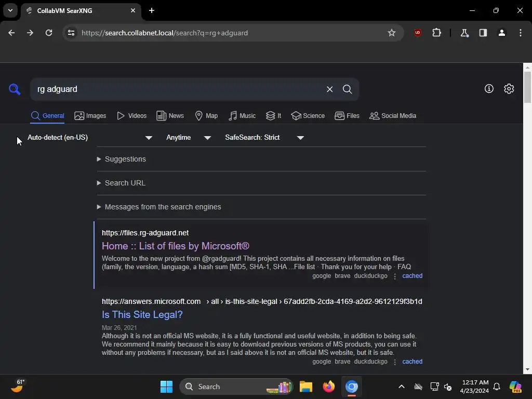532x399 pixels.
Task: Expand the Search URL section
Action: tap(121, 183)
